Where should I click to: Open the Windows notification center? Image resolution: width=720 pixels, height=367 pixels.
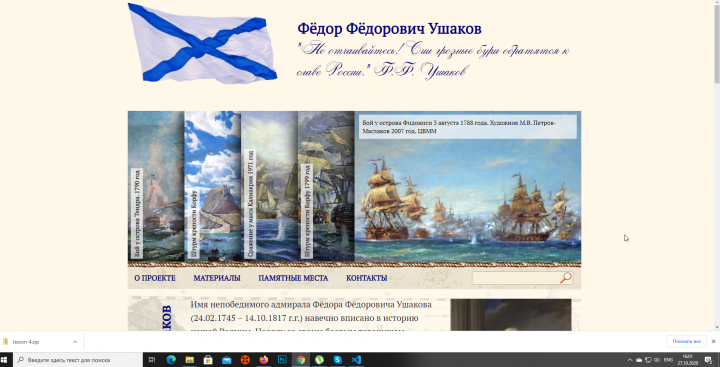click(x=709, y=360)
